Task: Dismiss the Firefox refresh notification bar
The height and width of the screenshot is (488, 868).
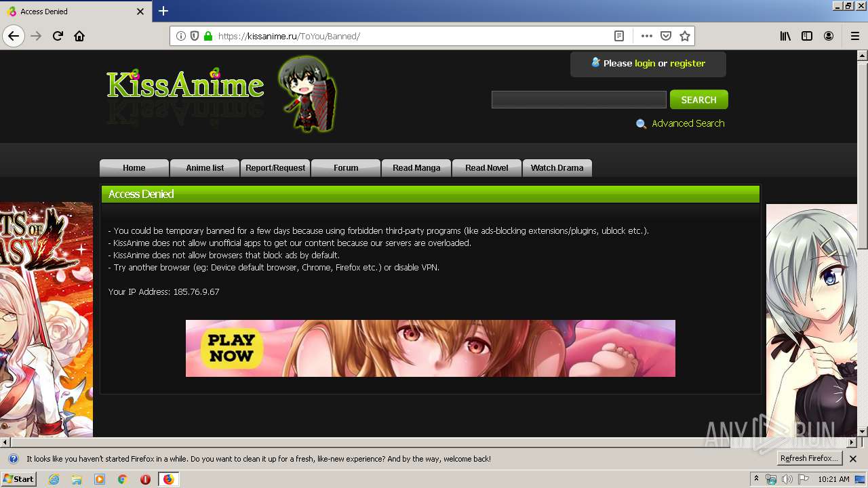Action: (853, 459)
